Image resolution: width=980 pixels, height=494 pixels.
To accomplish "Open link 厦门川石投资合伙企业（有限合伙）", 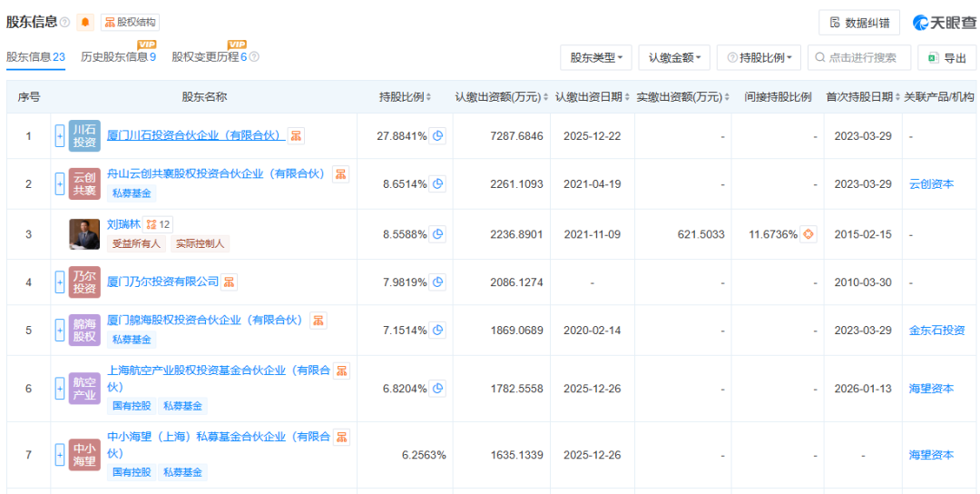I will pos(196,135).
